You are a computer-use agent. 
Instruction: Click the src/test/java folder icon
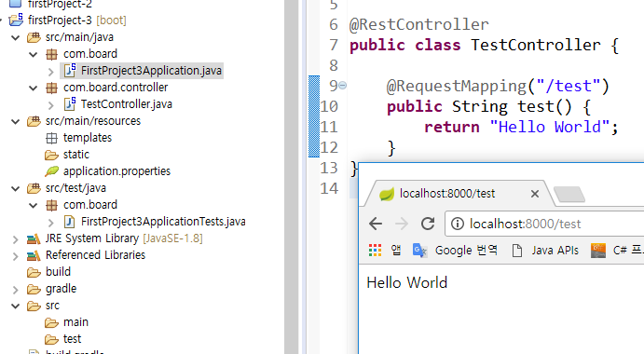(34, 188)
